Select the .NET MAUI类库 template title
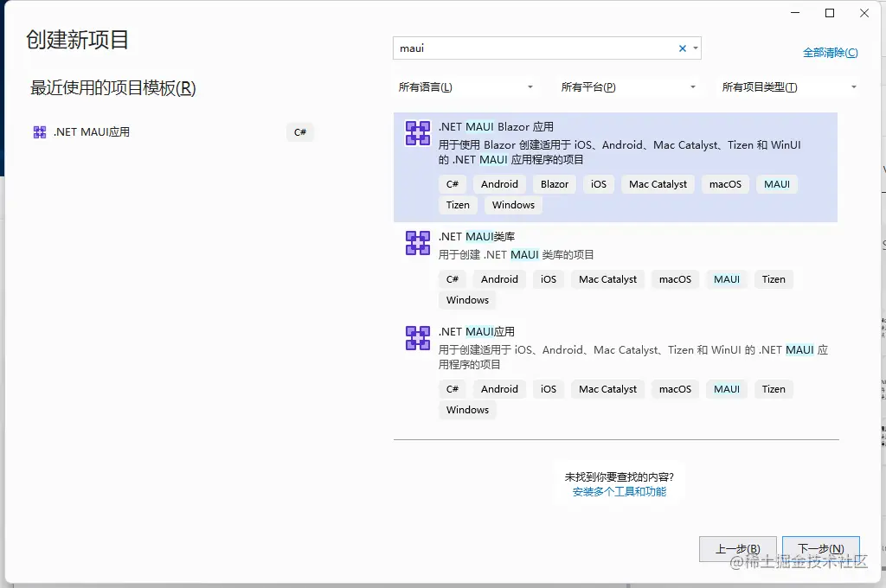Viewport: 886px width, 588px height. [477, 237]
